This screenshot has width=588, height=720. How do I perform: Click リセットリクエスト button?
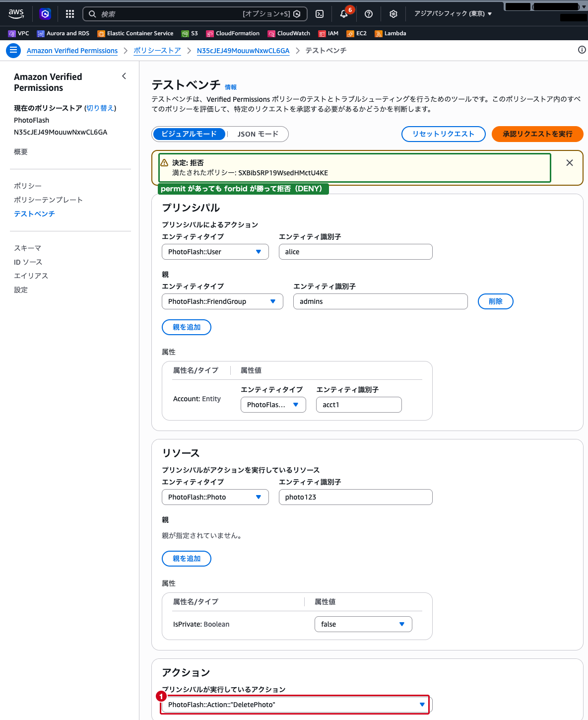(444, 134)
